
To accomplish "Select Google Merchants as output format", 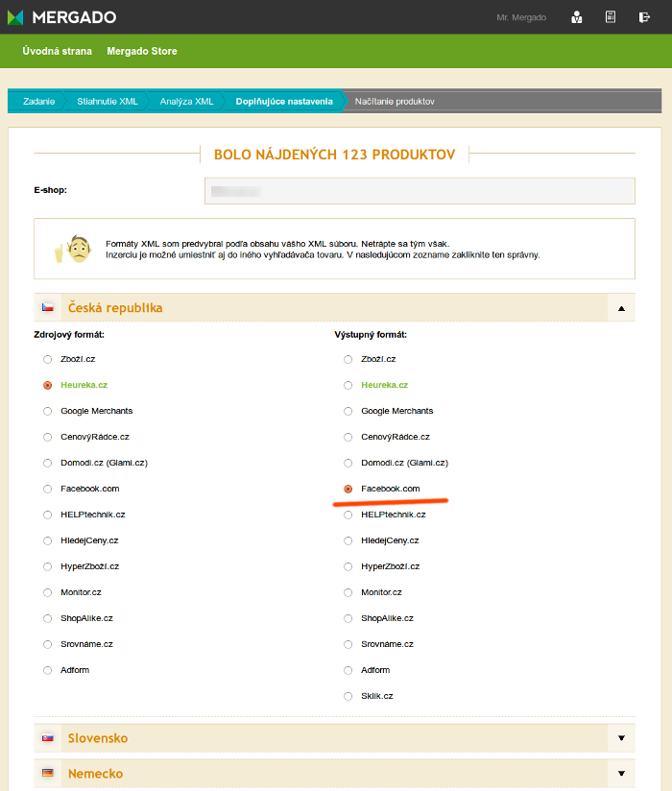I will coord(348,411).
